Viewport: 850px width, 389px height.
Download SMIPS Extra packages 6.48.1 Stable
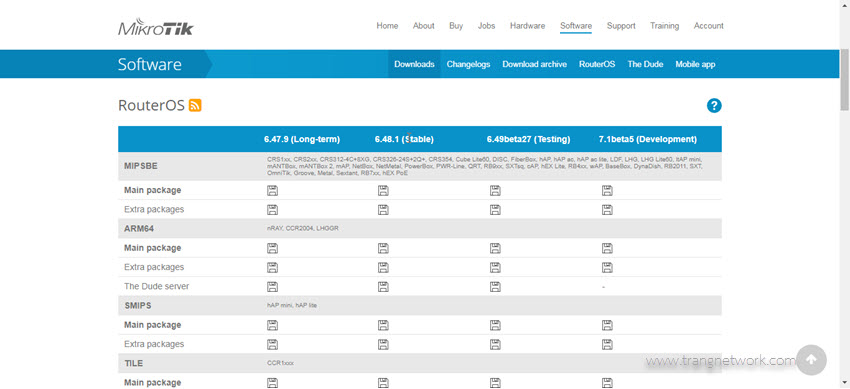[x=383, y=345]
